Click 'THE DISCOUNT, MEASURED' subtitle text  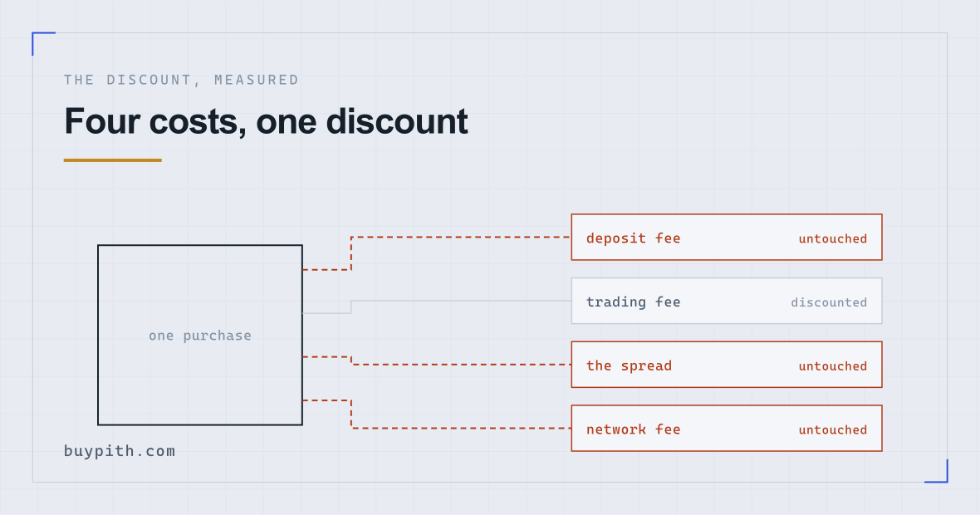[x=181, y=80]
